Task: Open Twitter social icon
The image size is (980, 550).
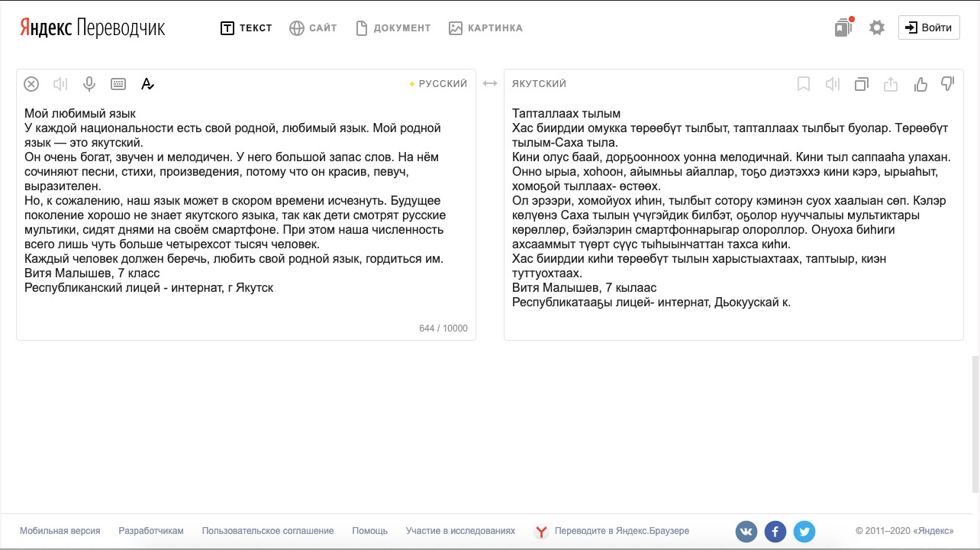Action: pyautogui.click(x=804, y=532)
